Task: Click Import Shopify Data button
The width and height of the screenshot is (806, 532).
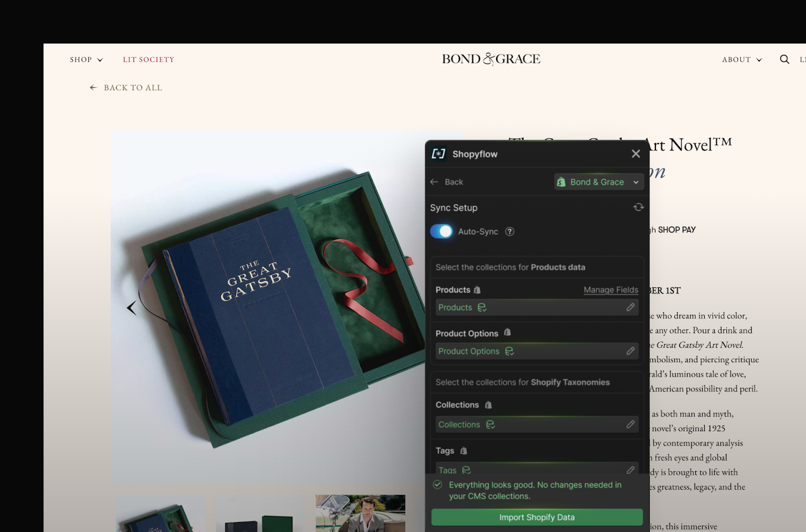Action: click(x=537, y=517)
